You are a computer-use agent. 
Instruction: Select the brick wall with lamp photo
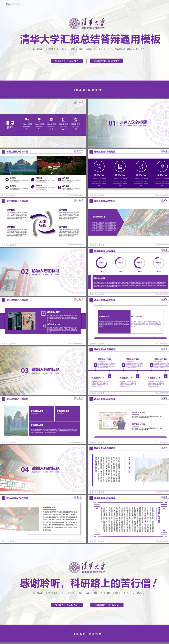21,321
